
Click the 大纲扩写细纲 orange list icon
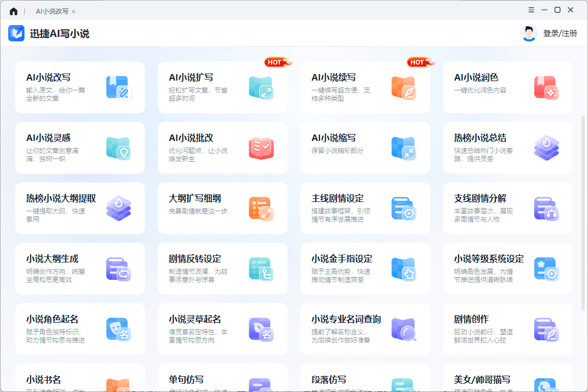tap(261, 209)
